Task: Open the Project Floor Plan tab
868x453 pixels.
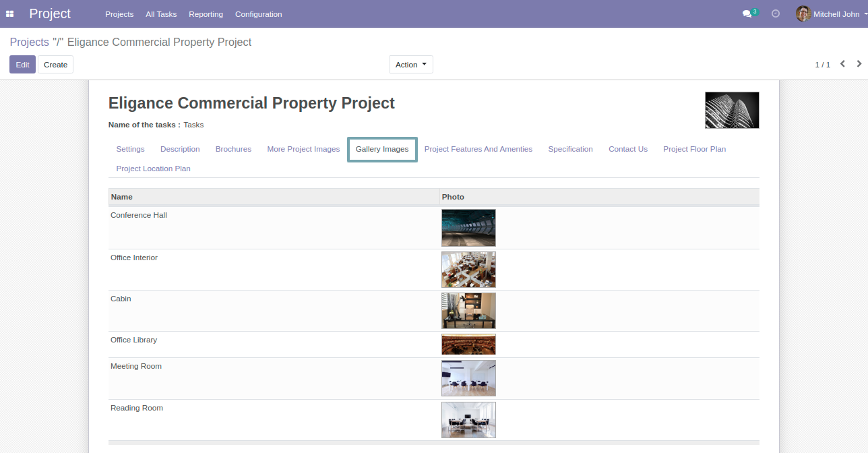Action: [x=694, y=149]
